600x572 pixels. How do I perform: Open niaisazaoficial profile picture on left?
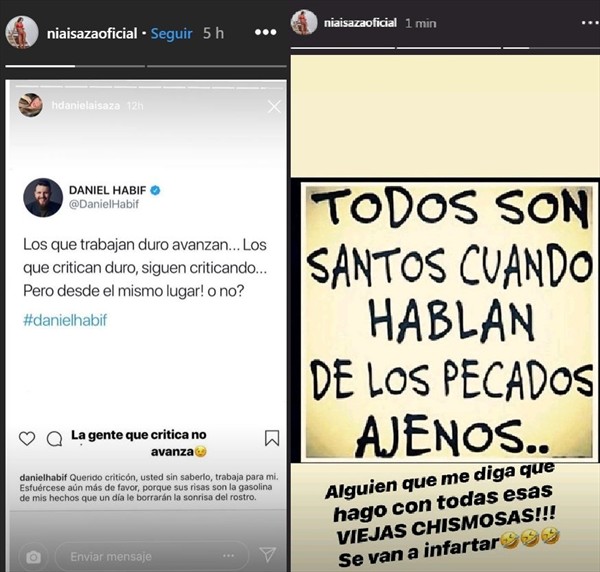pos(22,32)
